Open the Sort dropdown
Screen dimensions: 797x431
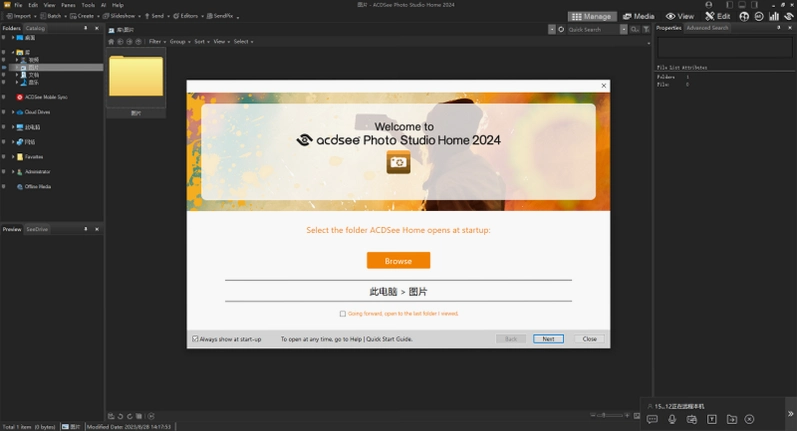pos(201,41)
